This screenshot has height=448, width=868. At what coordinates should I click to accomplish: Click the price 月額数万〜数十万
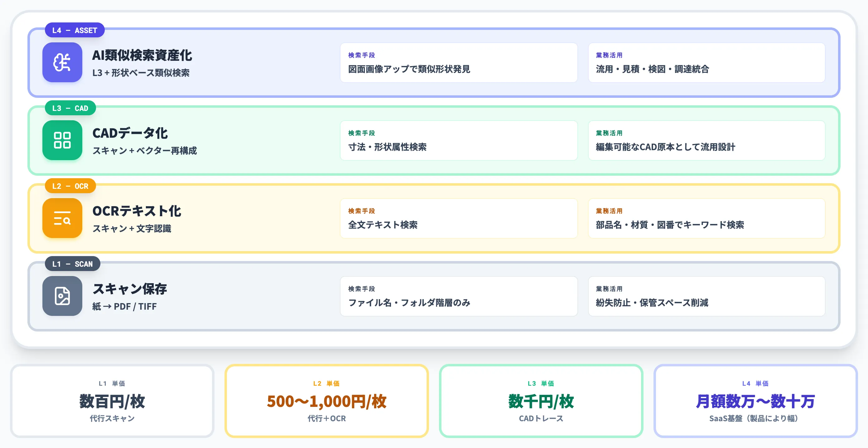tap(755, 401)
